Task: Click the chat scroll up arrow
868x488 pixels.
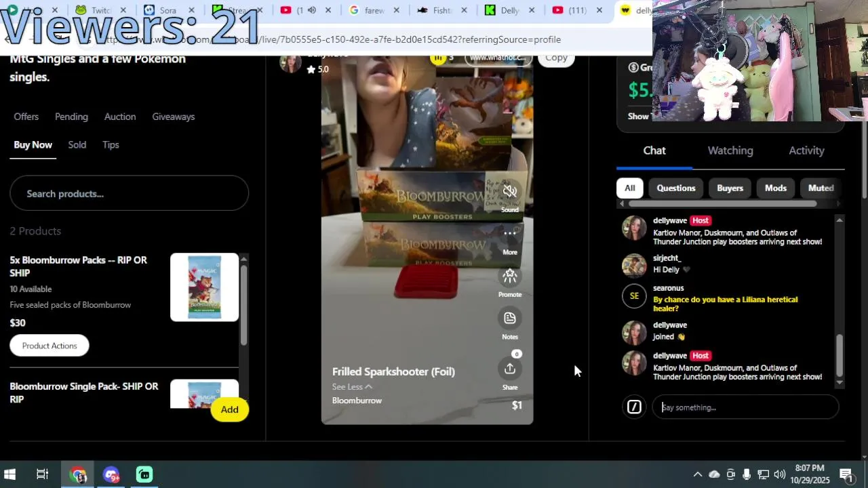Action: click(x=840, y=220)
